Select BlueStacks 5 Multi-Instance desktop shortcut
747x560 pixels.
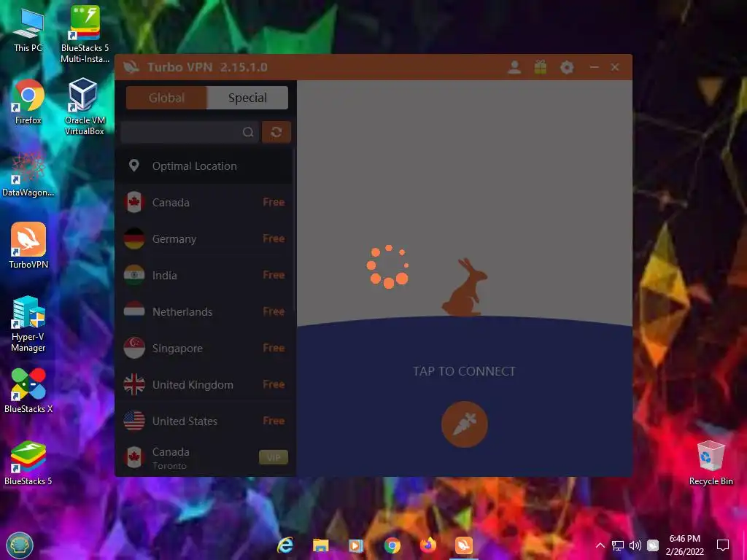click(85, 34)
